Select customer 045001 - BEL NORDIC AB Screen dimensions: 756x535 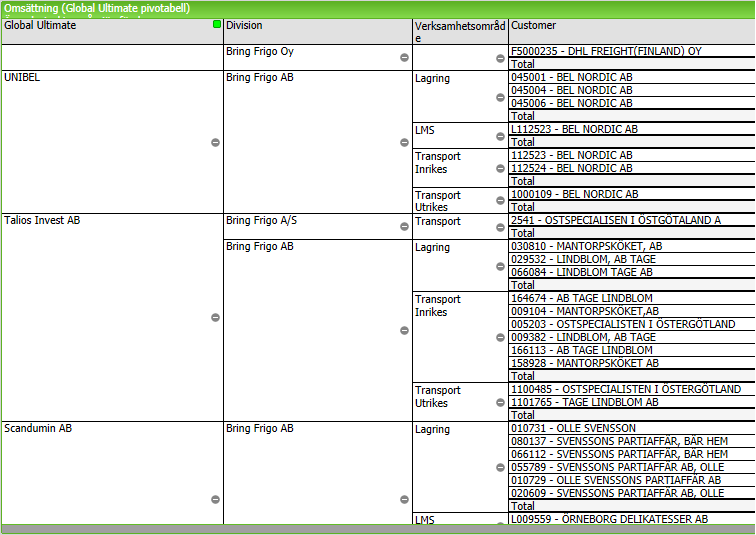pos(632,77)
